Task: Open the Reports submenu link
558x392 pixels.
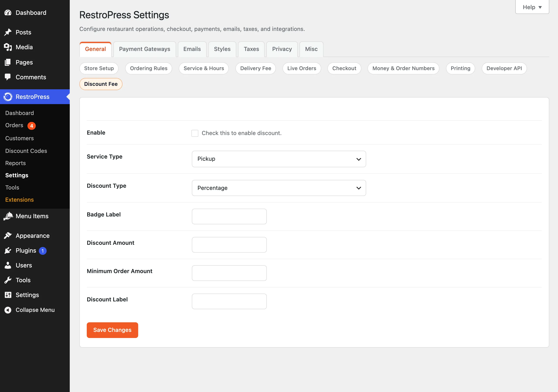Action: pos(15,163)
